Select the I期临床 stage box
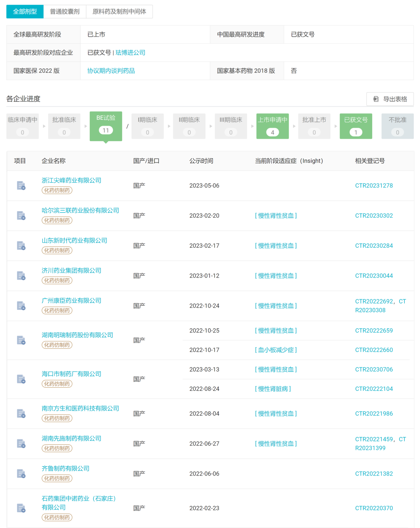This screenshot has height=528, width=420. (x=147, y=126)
